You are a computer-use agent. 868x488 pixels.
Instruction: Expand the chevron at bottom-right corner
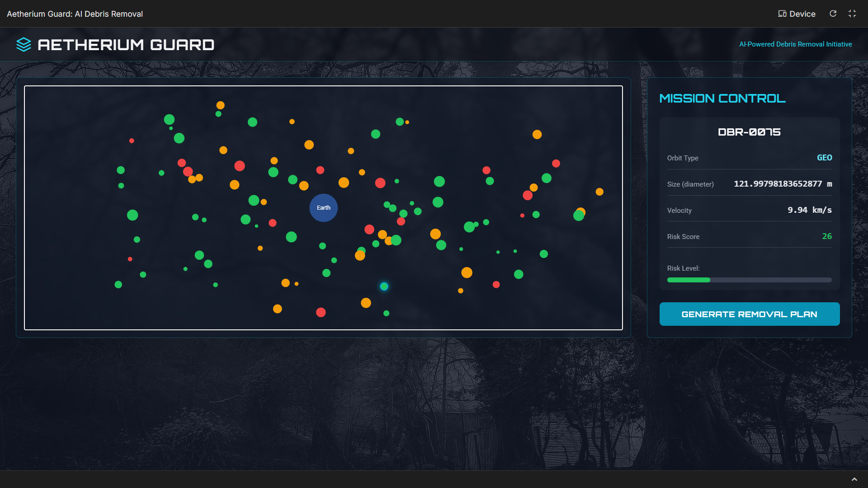pos(854,479)
